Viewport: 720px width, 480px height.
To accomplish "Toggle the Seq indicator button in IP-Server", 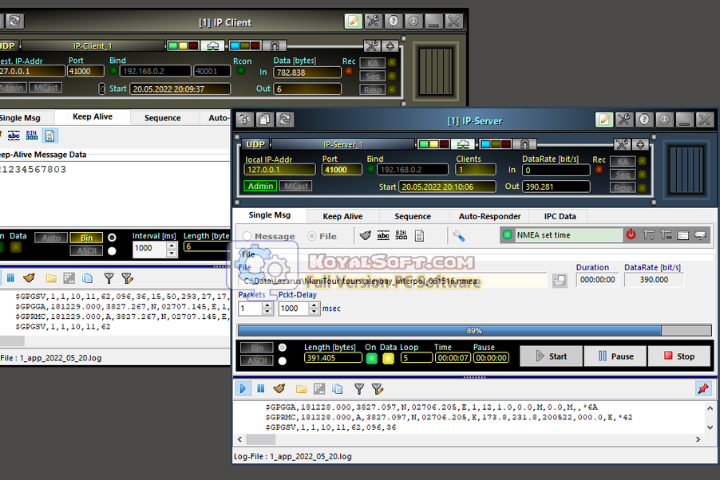I will coord(623,175).
